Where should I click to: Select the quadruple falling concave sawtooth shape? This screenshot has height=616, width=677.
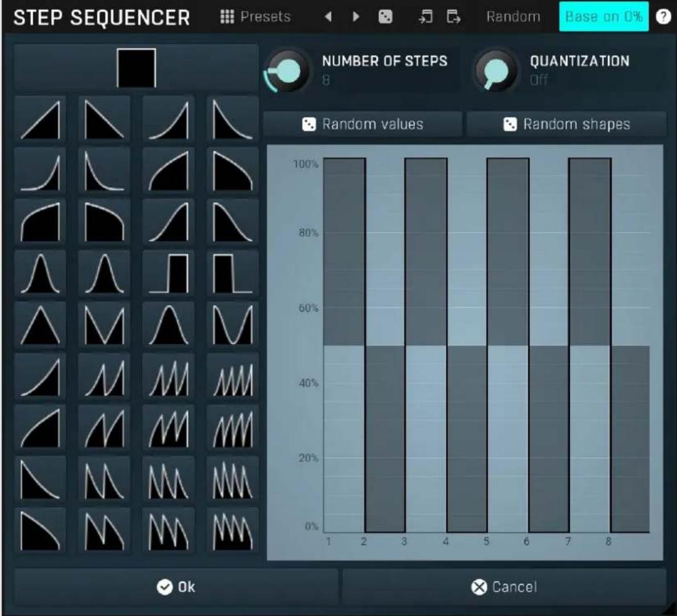[x=232, y=479]
